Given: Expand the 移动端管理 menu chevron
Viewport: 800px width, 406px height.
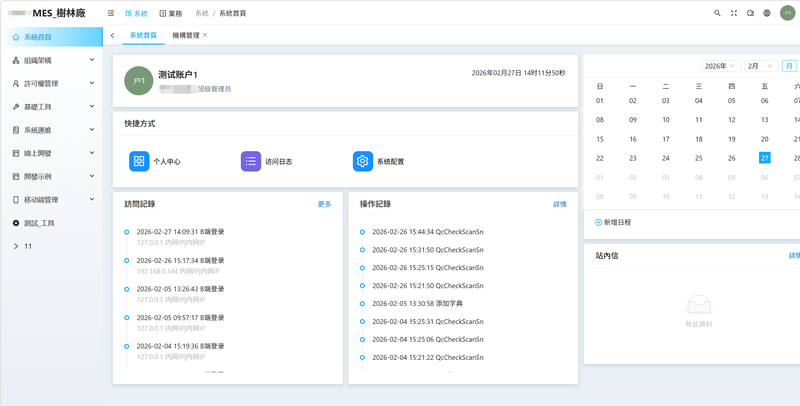Looking at the screenshot, I should tap(92, 199).
